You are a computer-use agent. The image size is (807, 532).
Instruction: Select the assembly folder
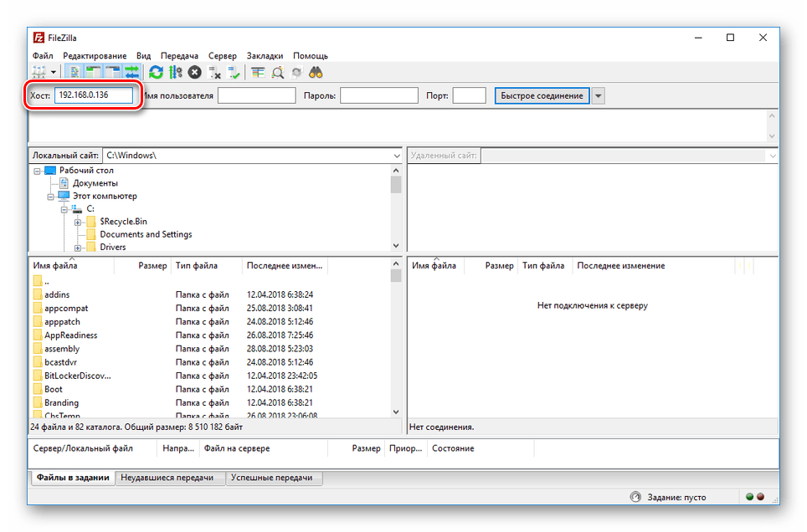click(62, 349)
